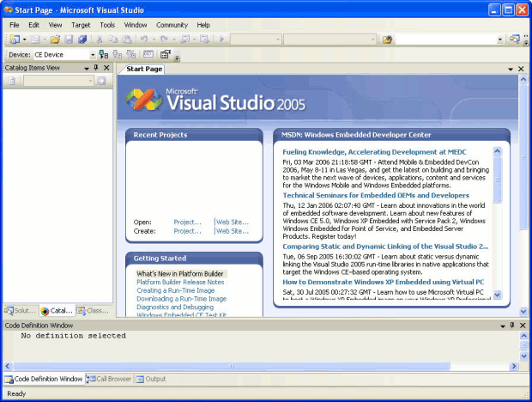Open the File menu

click(15, 25)
